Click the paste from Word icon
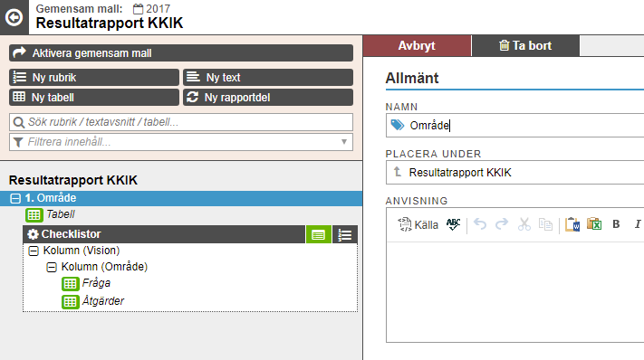 [572, 224]
